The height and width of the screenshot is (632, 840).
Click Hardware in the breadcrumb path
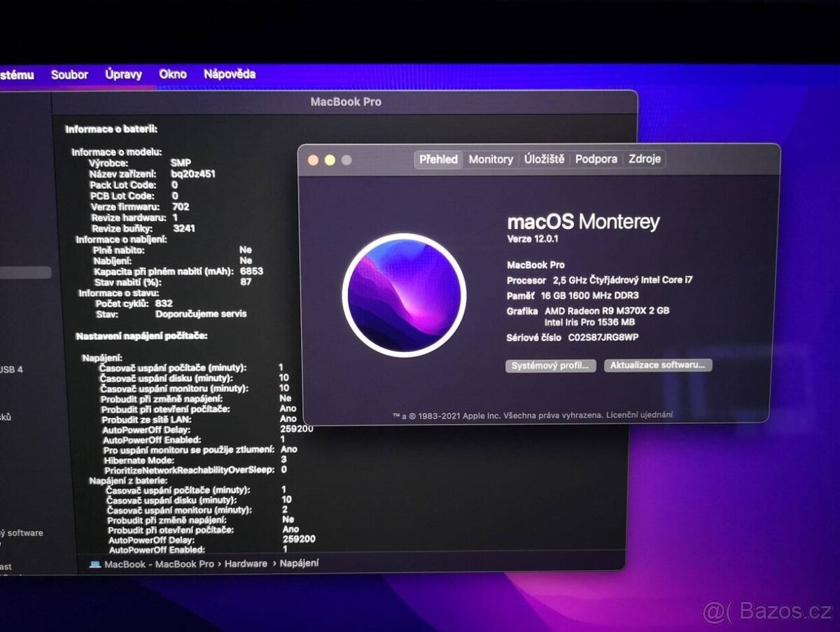click(246, 563)
